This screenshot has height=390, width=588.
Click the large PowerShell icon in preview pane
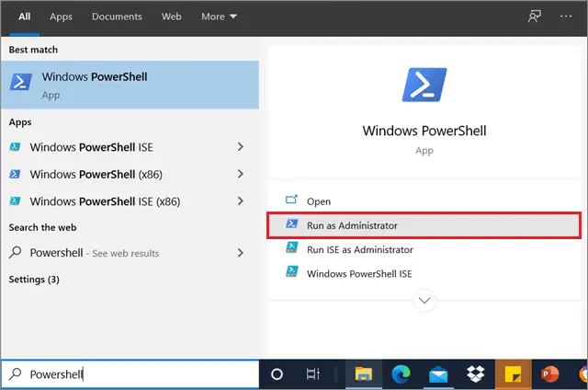(424, 85)
